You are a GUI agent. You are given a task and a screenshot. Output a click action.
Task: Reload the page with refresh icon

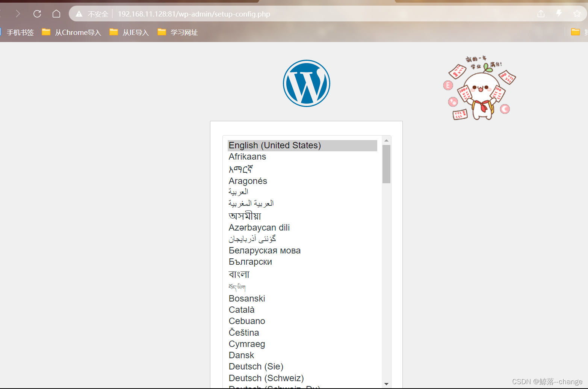click(x=37, y=14)
